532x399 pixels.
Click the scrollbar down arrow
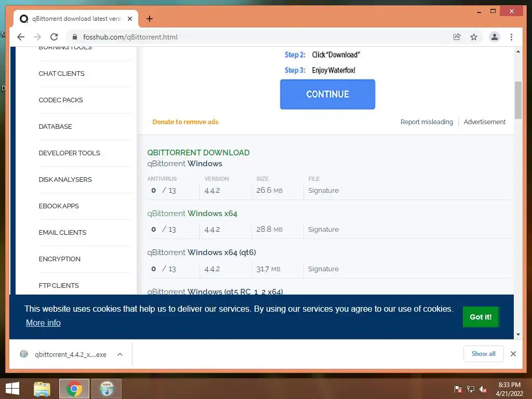(518, 334)
